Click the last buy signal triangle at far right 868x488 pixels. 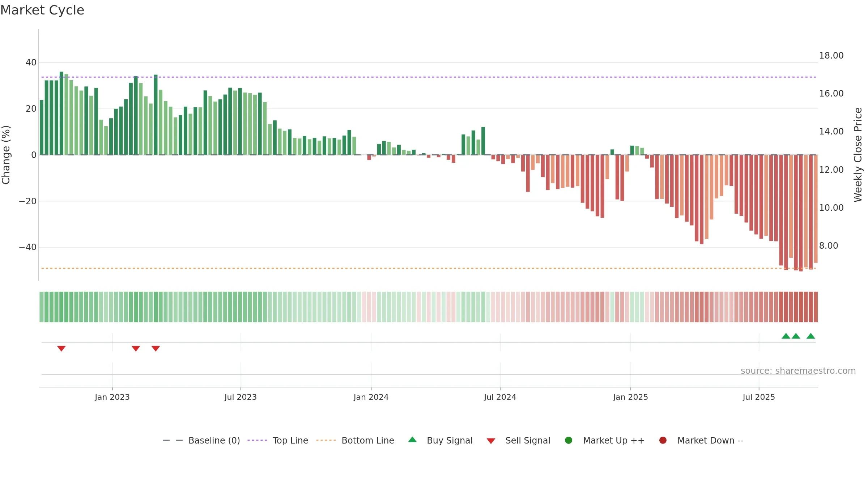[x=811, y=336]
